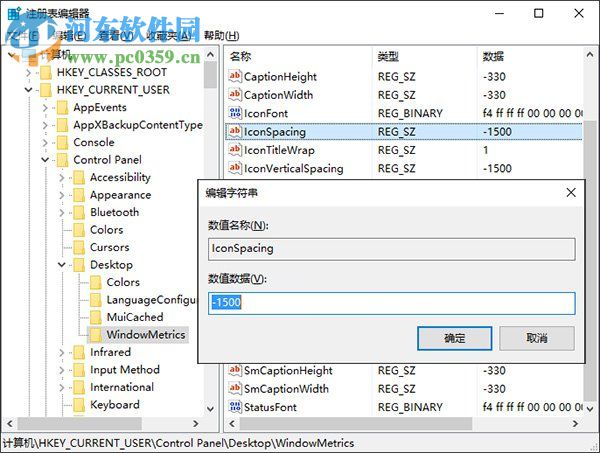Image resolution: width=600 pixels, height=453 pixels.
Task: Select the LanguageConfigu key
Action: (x=151, y=300)
